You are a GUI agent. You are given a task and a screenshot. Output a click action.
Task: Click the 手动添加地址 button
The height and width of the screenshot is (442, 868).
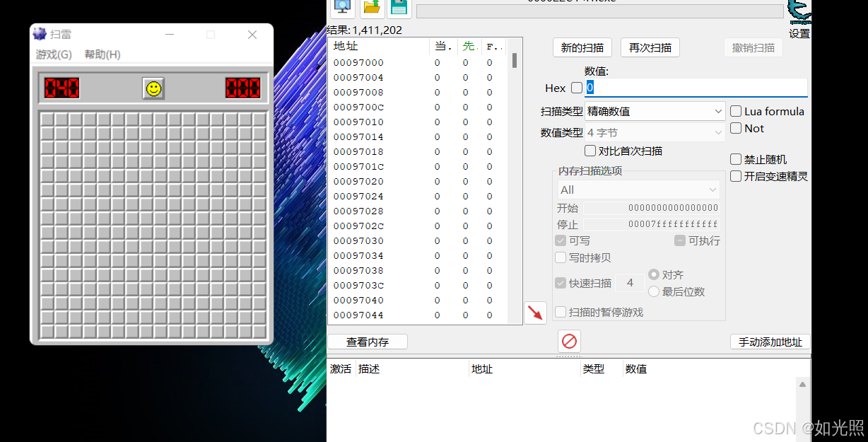[x=770, y=342]
